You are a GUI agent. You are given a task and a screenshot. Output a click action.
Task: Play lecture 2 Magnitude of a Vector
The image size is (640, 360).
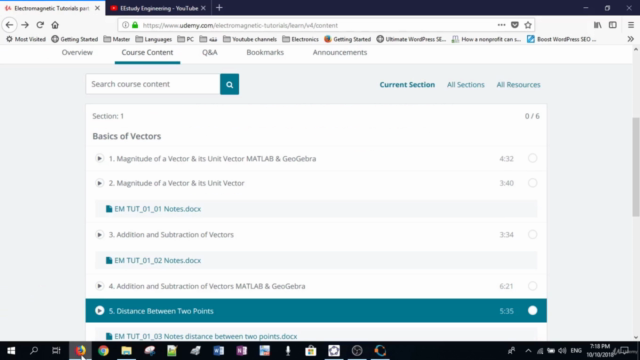tap(99, 183)
